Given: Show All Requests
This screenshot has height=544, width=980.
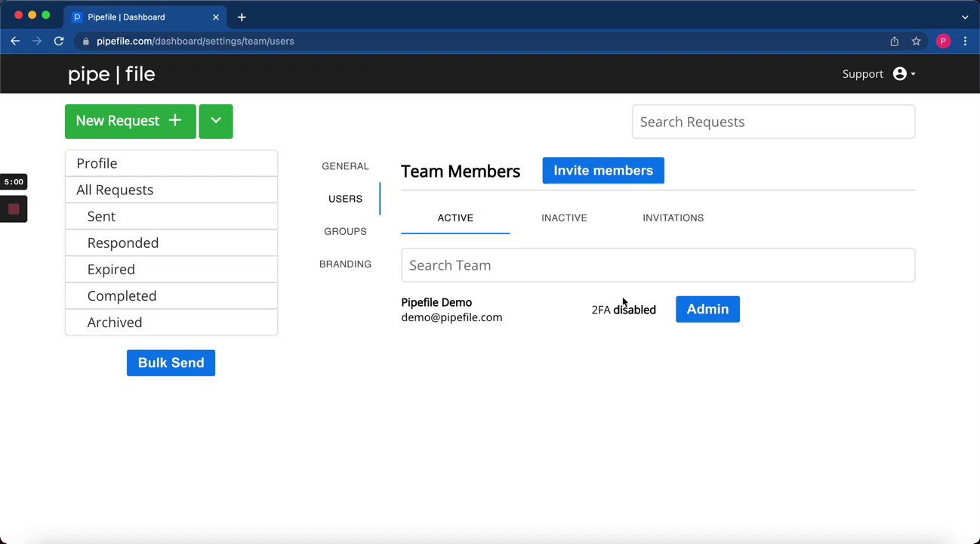Looking at the screenshot, I should [171, 190].
